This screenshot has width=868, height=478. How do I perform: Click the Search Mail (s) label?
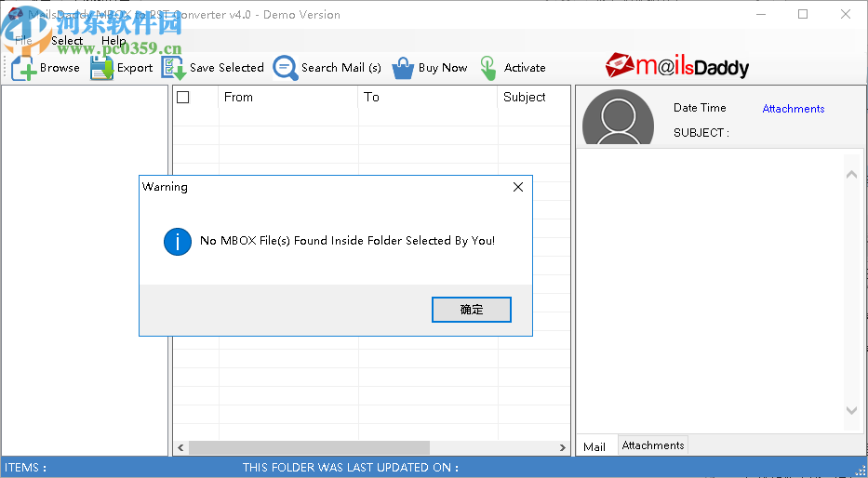341,68
